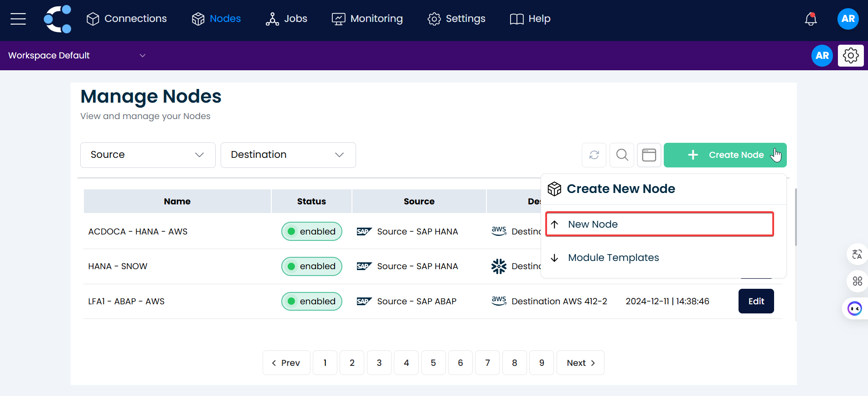The width and height of the screenshot is (868, 396).
Task: Choose Module Templates option
Action: (613, 258)
